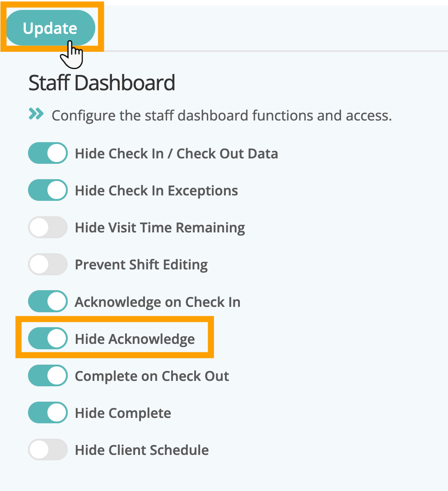
Task: Enable the Hide Client Schedule switch
Action: [48, 450]
